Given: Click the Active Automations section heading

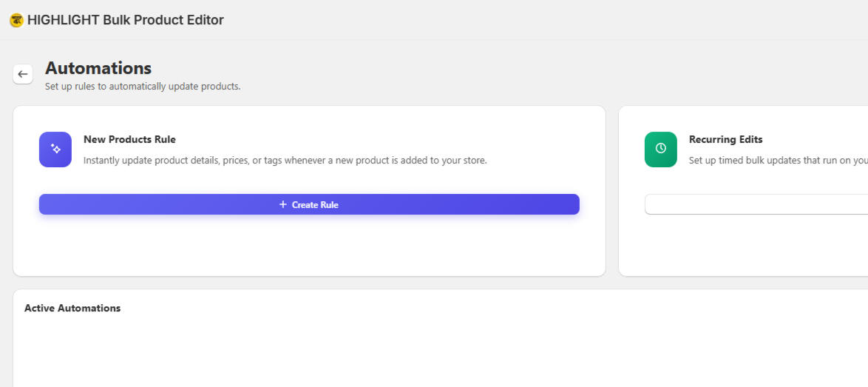Looking at the screenshot, I should click(72, 308).
